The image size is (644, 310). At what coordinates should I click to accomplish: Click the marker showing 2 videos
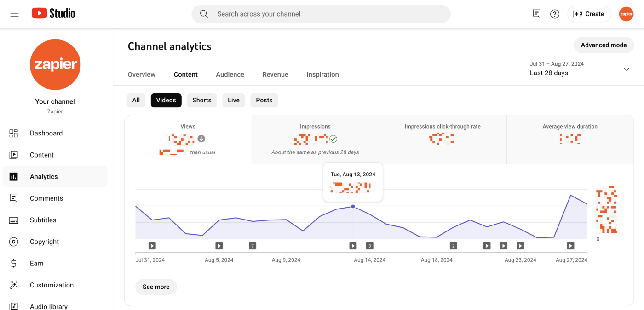(x=453, y=246)
